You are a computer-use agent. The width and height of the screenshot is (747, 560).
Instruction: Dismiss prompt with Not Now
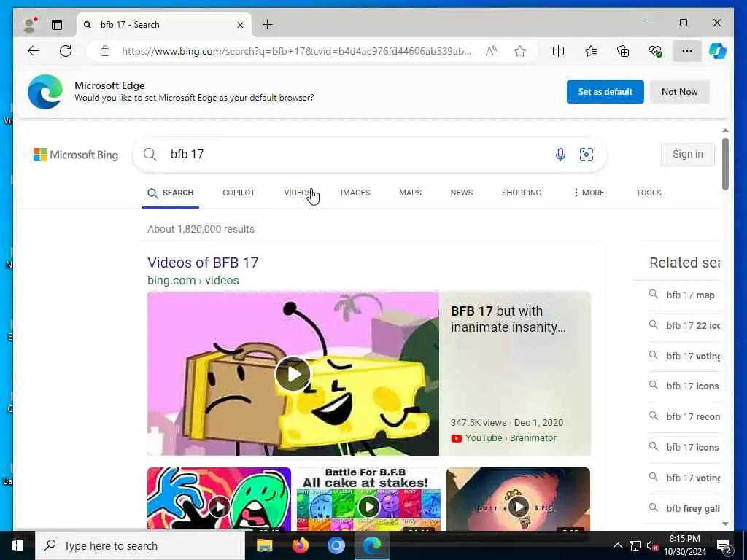tap(679, 91)
